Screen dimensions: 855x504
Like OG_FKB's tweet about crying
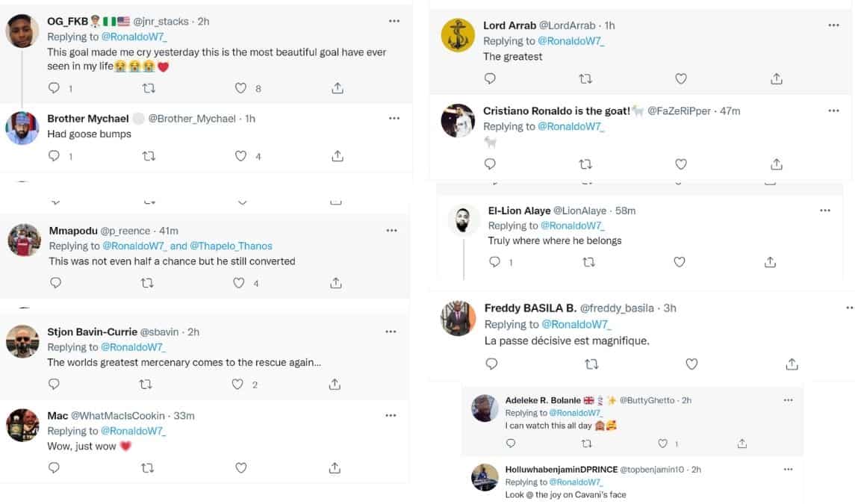tap(240, 88)
